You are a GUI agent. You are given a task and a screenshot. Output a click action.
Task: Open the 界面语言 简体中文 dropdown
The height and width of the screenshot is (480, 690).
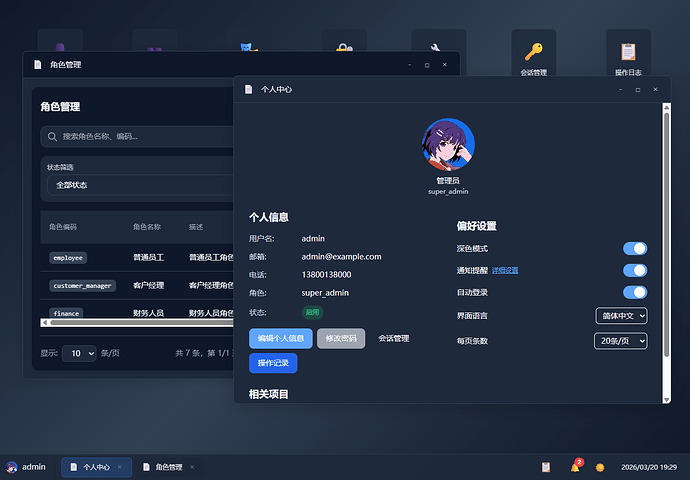(621, 315)
